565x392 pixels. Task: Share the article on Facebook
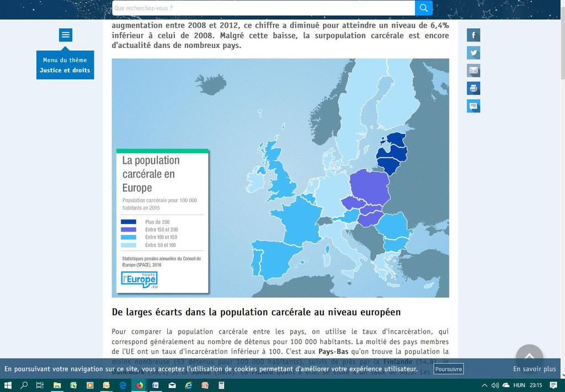click(x=473, y=35)
